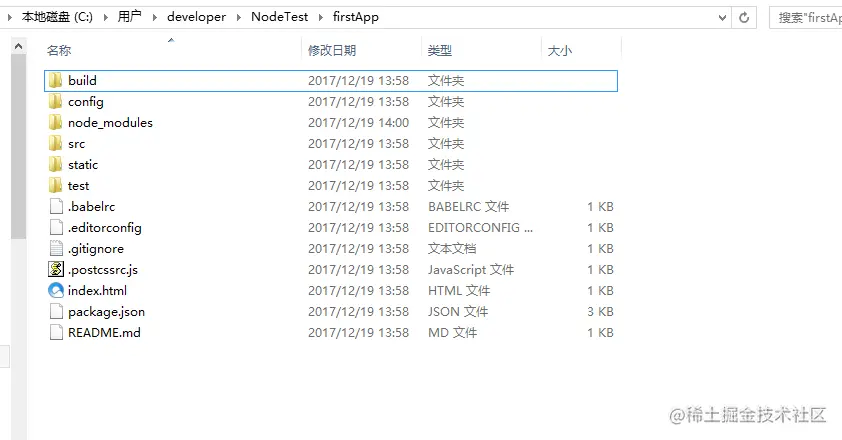The height and width of the screenshot is (440, 842).
Task: Expand the chevron after 用户 in path
Action: [x=155, y=17]
